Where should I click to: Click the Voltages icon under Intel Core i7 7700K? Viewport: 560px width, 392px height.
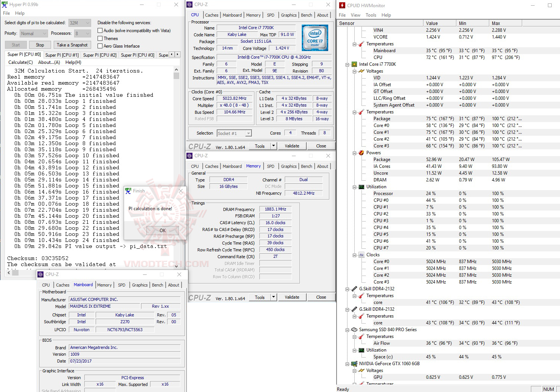[361, 71]
